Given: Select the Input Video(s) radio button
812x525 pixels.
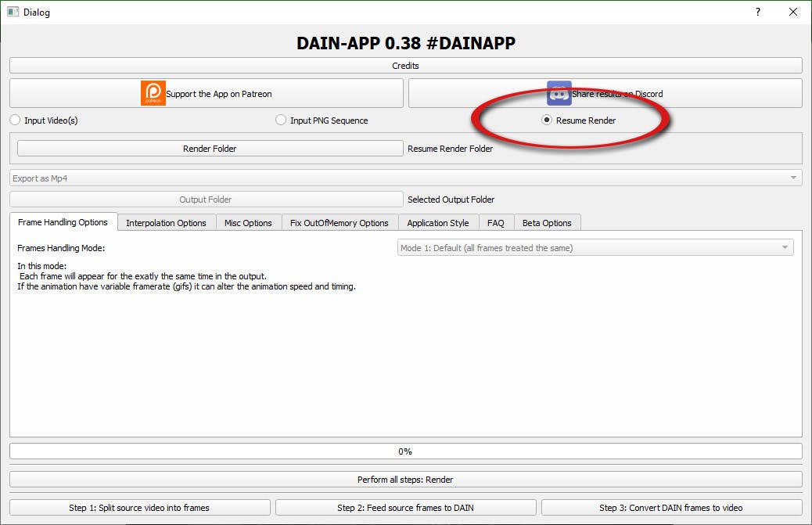Looking at the screenshot, I should coord(15,120).
